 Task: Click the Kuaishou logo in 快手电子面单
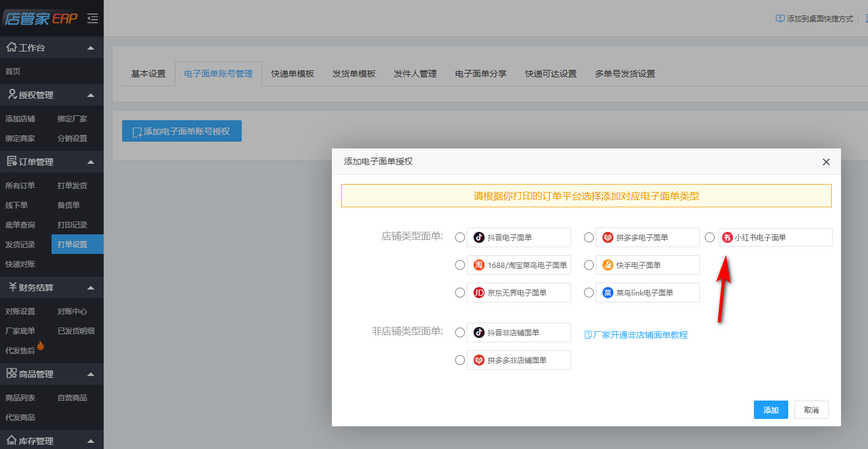607,265
